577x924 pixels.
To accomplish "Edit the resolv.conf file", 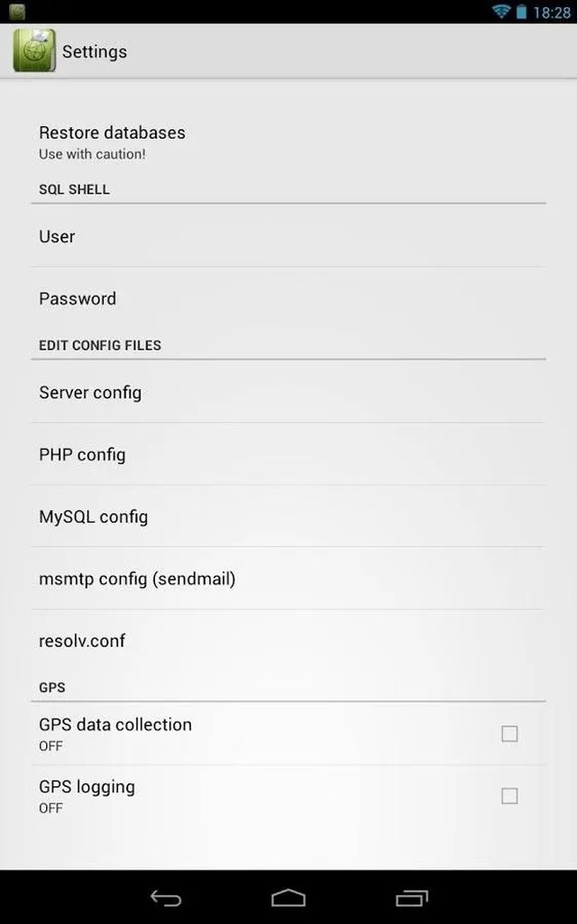I will pyautogui.click(x=82, y=641).
